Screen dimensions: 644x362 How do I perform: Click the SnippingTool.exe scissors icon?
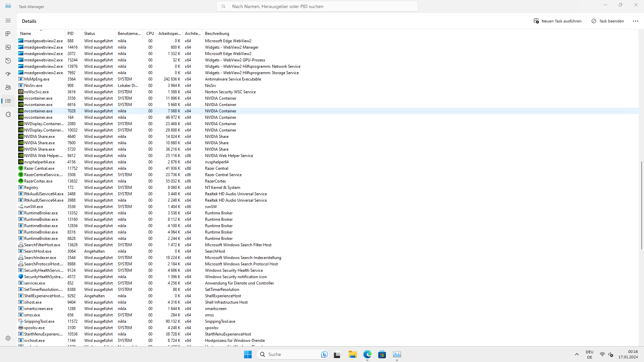pos(21,321)
